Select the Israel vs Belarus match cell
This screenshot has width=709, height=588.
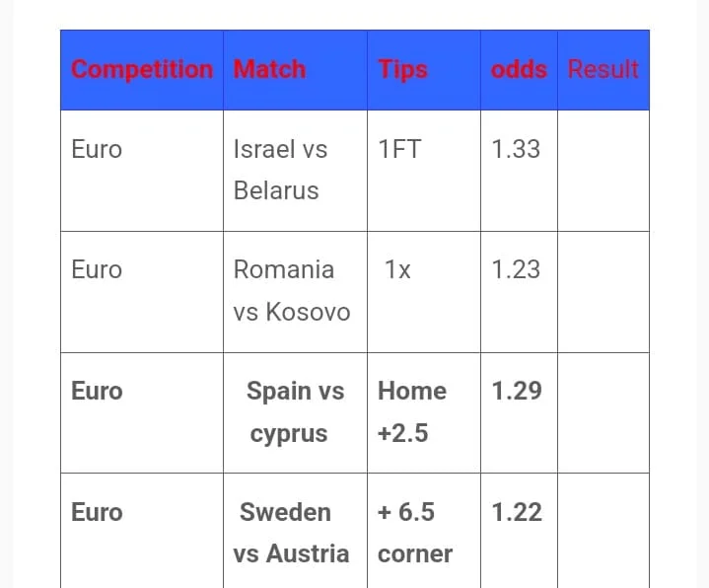(x=281, y=170)
